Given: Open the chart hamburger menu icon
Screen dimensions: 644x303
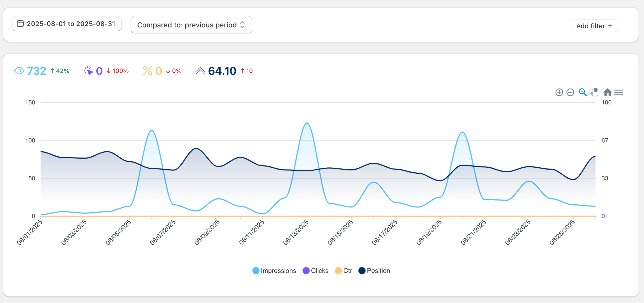Looking at the screenshot, I should (x=619, y=92).
